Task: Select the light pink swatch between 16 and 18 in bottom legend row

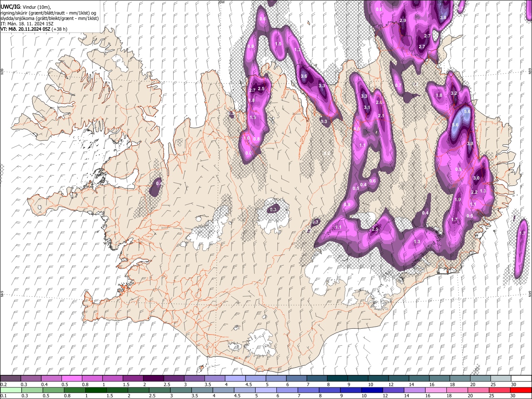Action: 436,390
